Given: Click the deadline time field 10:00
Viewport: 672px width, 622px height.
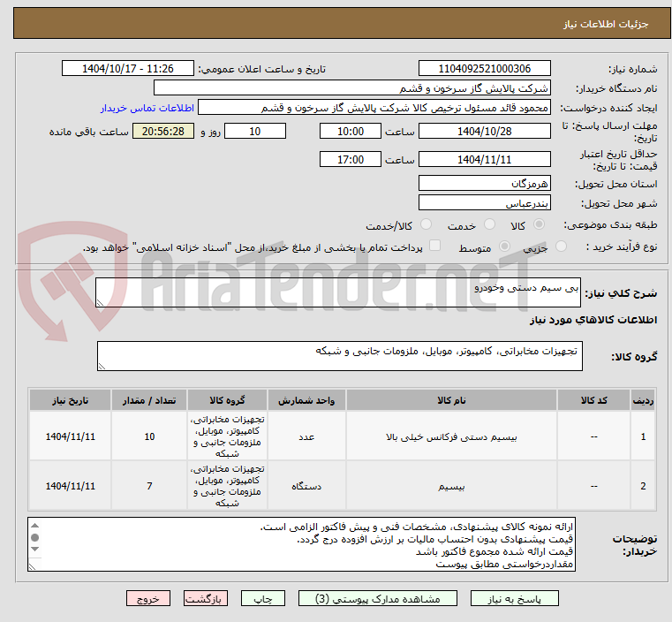Looking at the screenshot, I should pyautogui.click(x=351, y=131).
